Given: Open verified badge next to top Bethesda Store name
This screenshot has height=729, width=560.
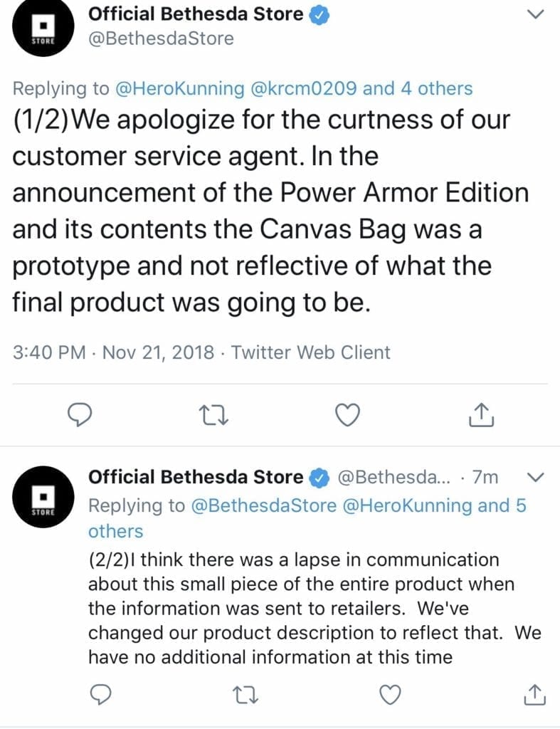Looking at the screenshot, I should tap(319, 15).
